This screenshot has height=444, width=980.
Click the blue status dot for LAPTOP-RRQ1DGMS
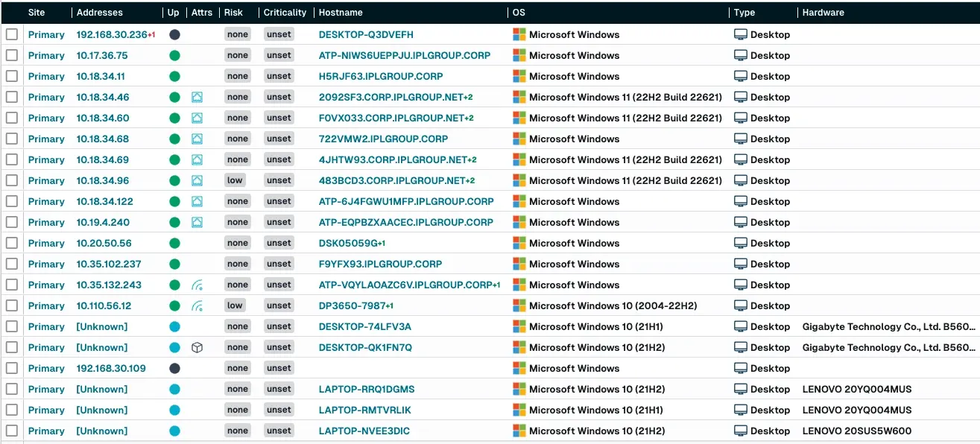pyautogui.click(x=174, y=389)
